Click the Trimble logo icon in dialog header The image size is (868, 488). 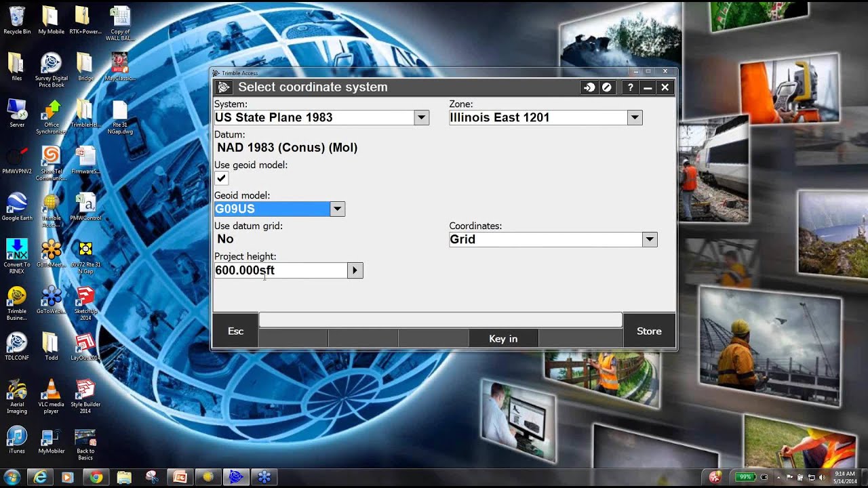tap(224, 87)
